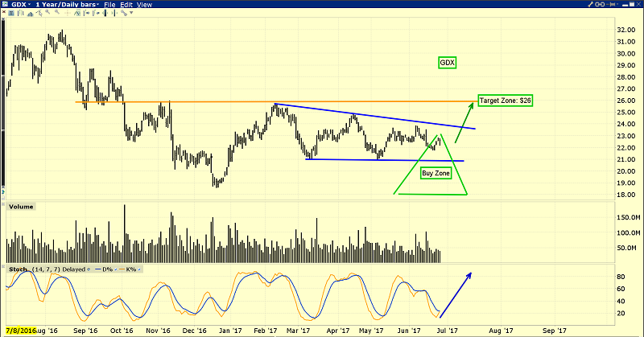Open the View menu
Image resolution: width=644 pixels, height=337 pixels.
[144, 5]
